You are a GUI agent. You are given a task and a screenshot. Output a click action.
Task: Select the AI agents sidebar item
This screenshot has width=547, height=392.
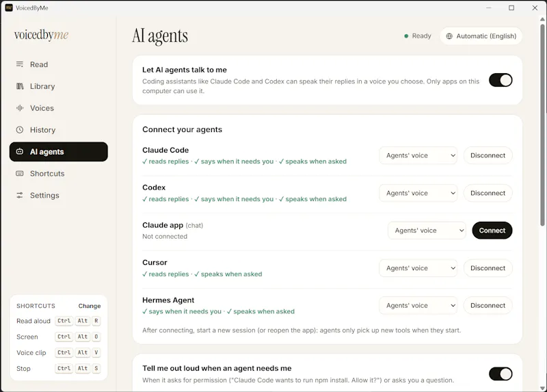tap(59, 151)
